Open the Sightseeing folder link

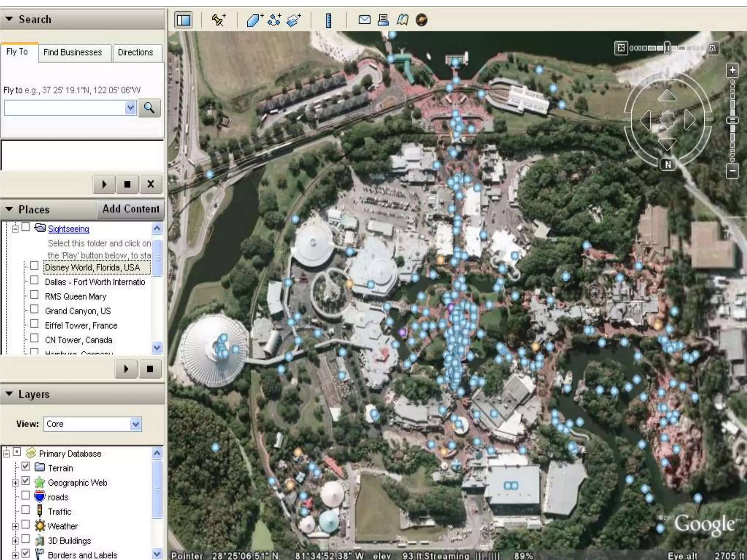pos(69,229)
